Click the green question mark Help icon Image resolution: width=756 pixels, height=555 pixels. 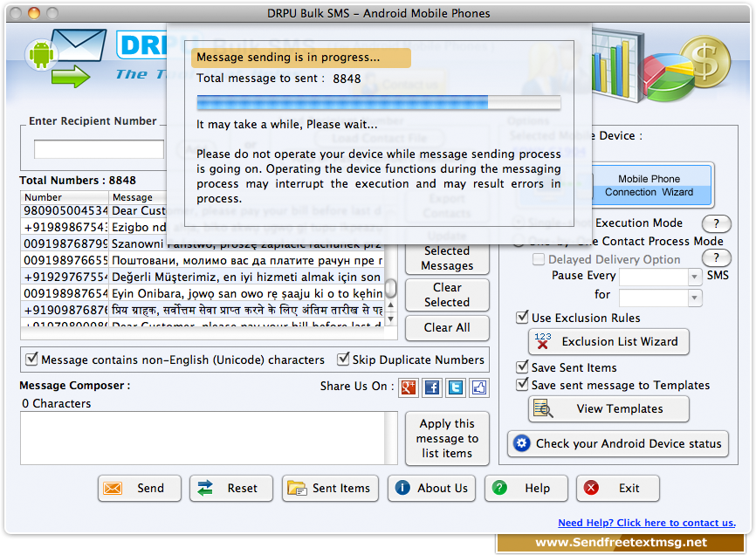point(499,488)
